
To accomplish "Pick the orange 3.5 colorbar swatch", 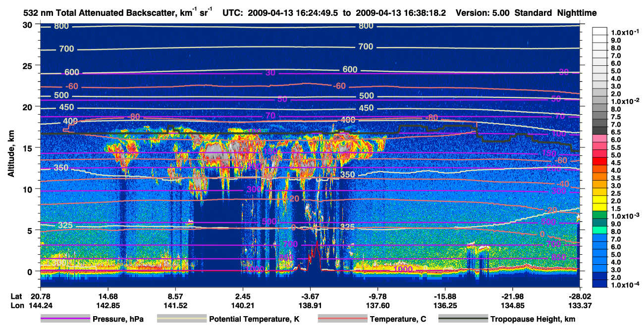I will tap(600, 176).
